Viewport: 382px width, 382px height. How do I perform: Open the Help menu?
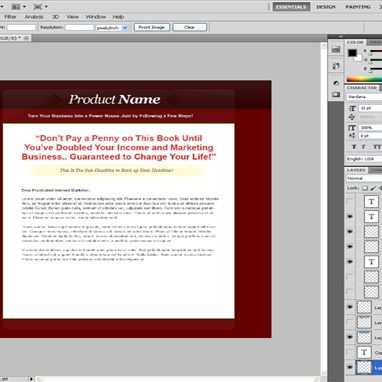click(118, 17)
